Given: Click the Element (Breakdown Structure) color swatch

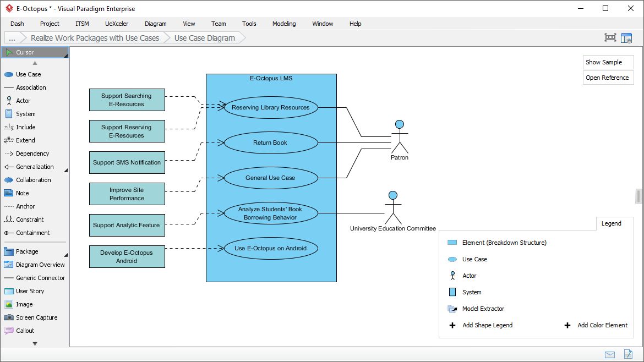Looking at the screenshot, I should (x=452, y=243).
